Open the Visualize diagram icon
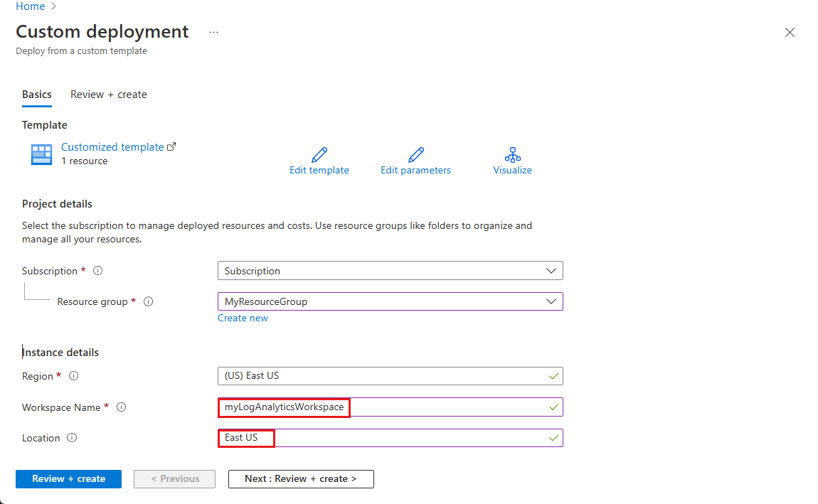This screenshot has height=504, width=818. pyautogui.click(x=512, y=155)
